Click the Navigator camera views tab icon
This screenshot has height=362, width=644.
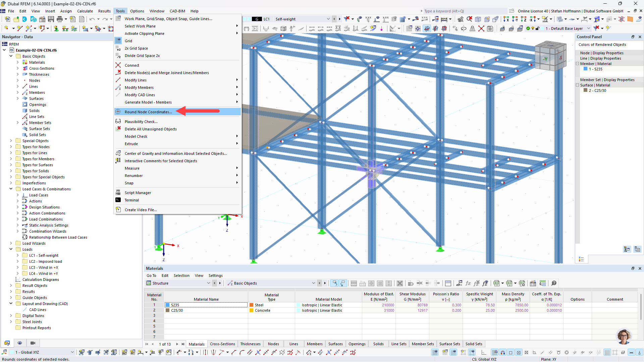tap(33, 343)
